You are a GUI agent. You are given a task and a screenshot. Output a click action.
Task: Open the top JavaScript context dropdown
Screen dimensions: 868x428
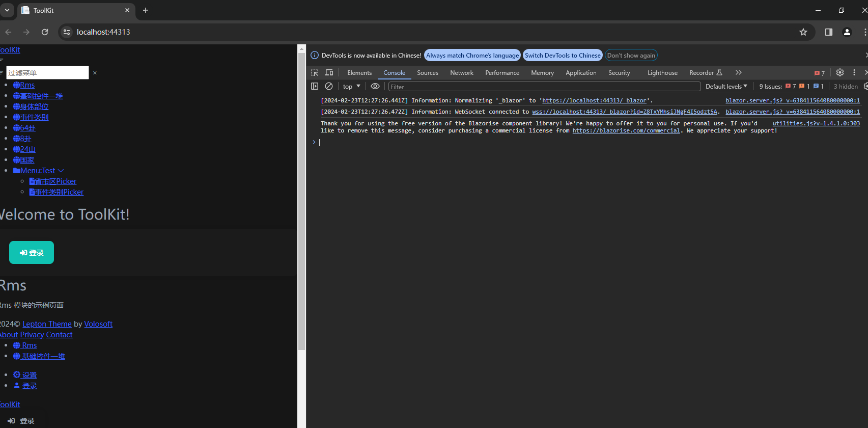(351, 87)
